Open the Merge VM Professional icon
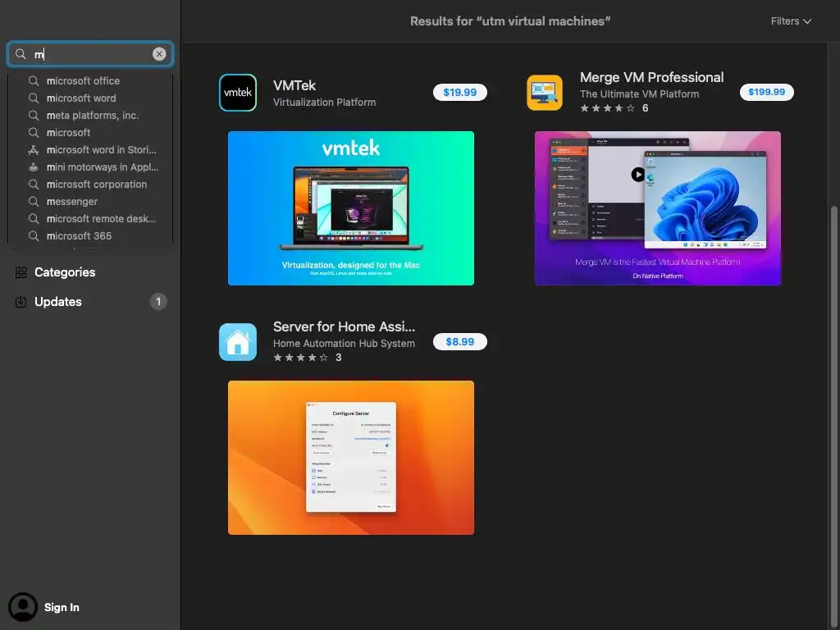The height and width of the screenshot is (630, 840). tap(545, 93)
